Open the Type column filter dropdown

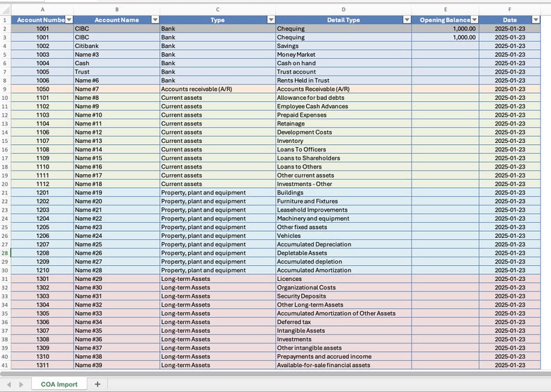[x=271, y=20]
